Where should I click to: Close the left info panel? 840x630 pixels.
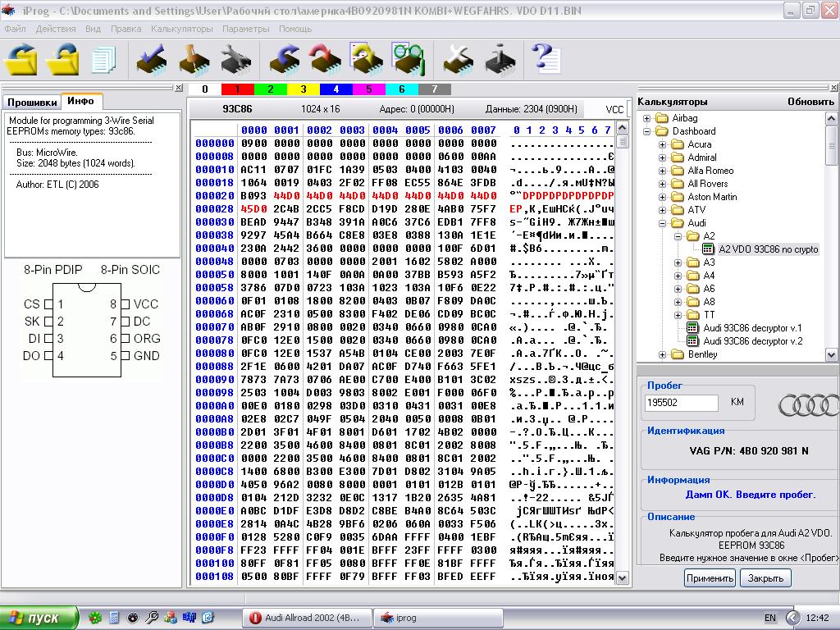coord(179,87)
